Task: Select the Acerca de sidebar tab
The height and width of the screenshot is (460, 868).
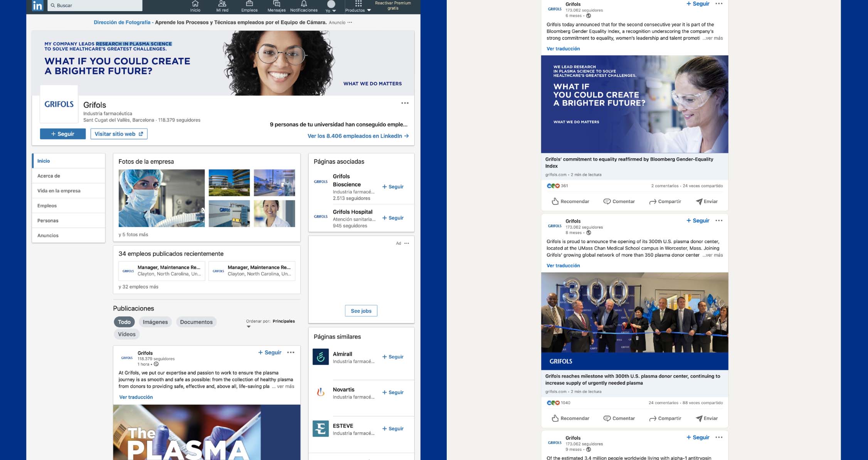Action: pyautogui.click(x=69, y=176)
